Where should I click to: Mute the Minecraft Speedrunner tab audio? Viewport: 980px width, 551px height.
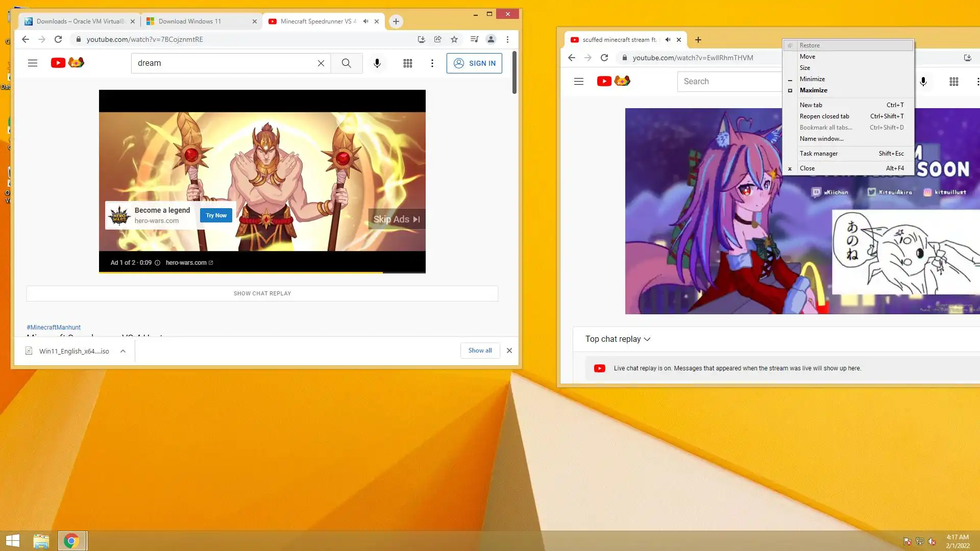[x=365, y=21]
